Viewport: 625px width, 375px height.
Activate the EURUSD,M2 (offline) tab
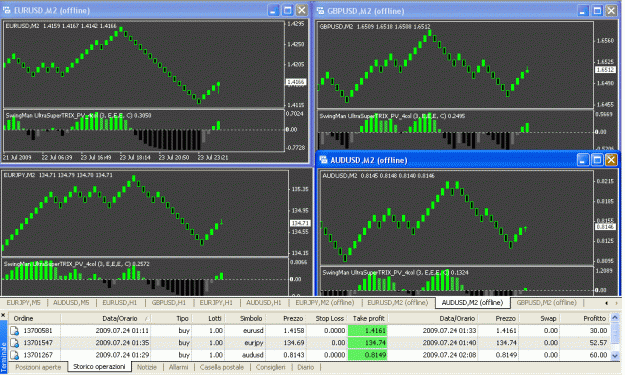398,303
